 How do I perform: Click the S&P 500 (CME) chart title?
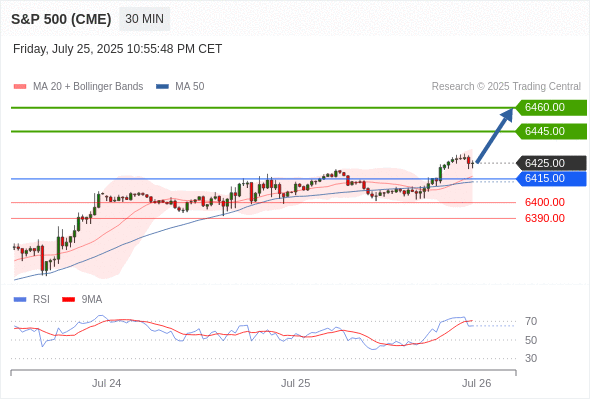pyautogui.click(x=61, y=19)
